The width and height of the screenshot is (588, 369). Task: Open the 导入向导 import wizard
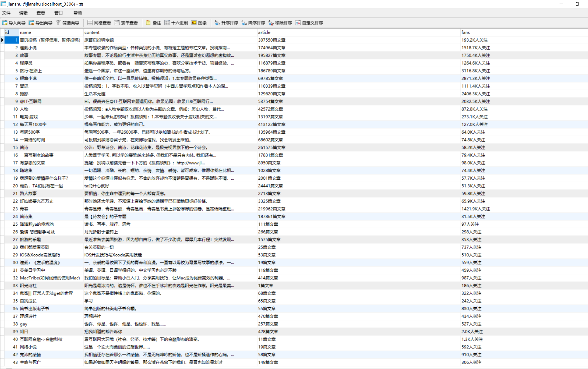14,23
